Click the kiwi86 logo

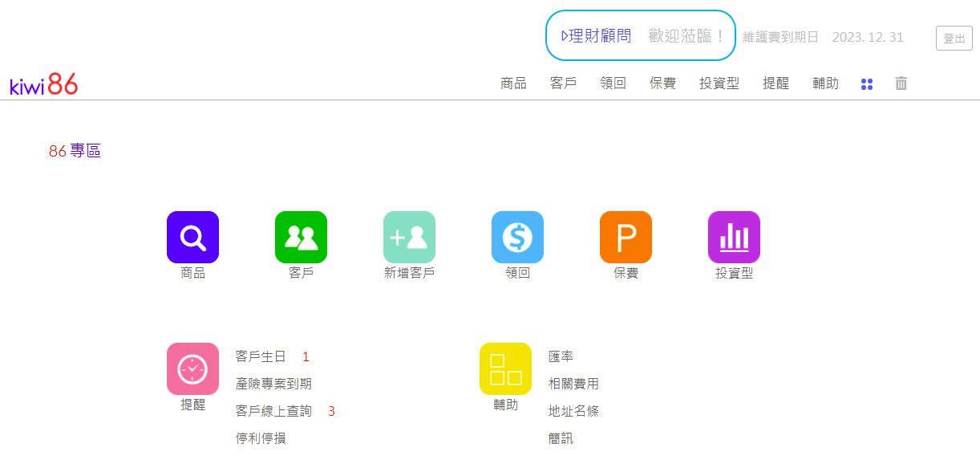[x=44, y=83]
